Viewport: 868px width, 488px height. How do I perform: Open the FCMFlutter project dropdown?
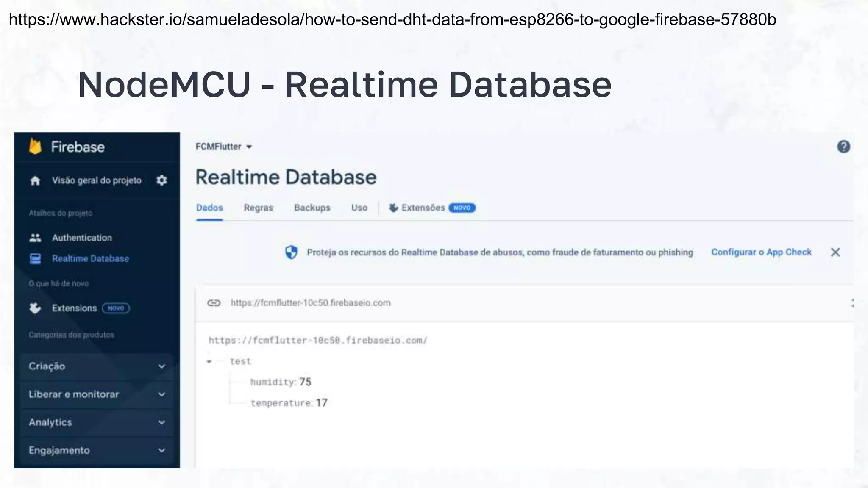point(224,147)
